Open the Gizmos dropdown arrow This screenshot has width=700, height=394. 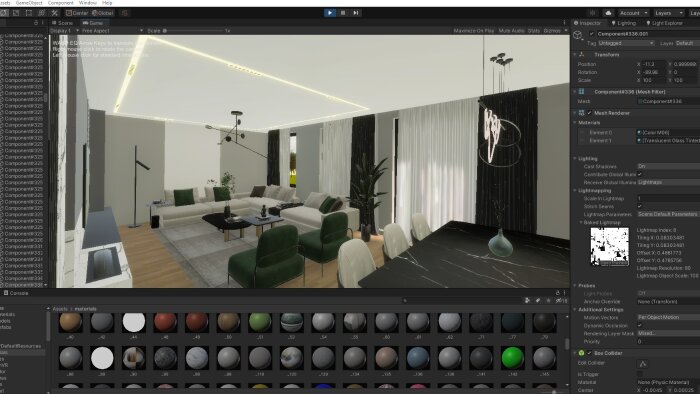(566, 31)
